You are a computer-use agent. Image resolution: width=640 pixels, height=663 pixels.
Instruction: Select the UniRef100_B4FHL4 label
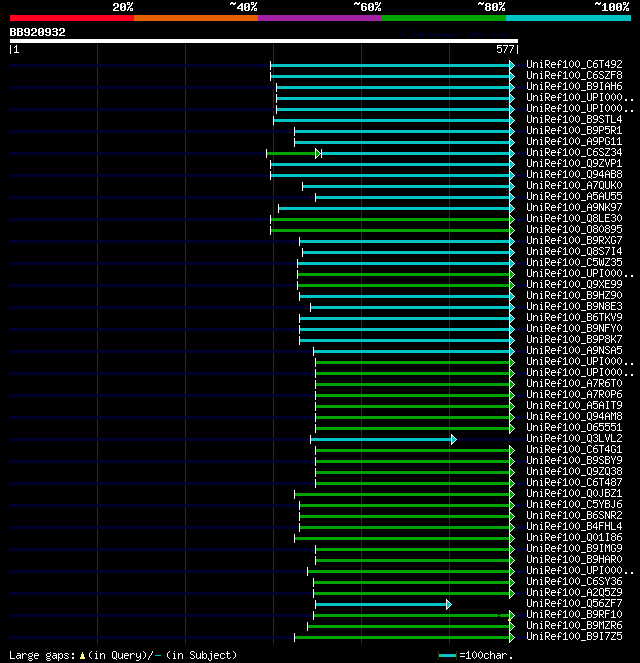click(x=574, y=526)
